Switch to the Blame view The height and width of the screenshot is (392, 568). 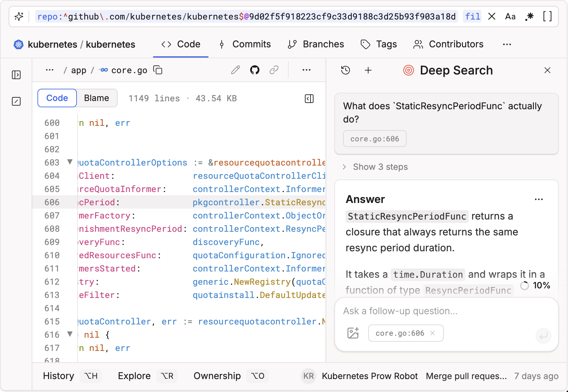96,98
